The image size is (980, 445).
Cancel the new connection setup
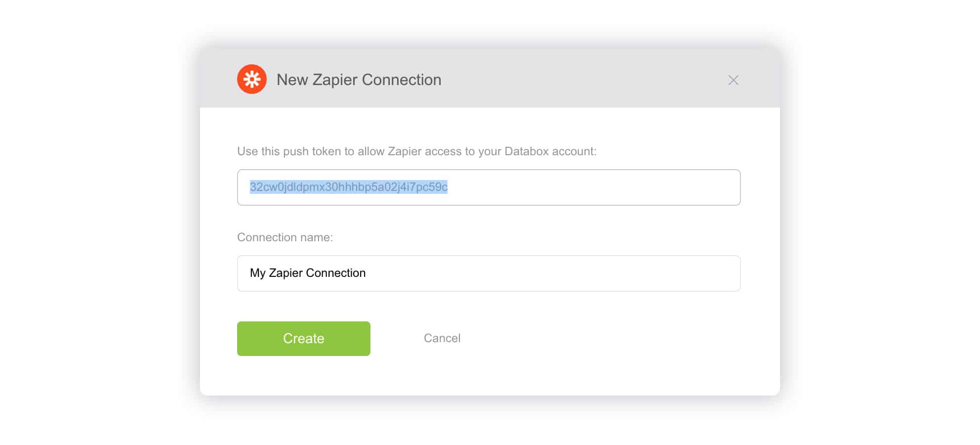pos(442,338)
